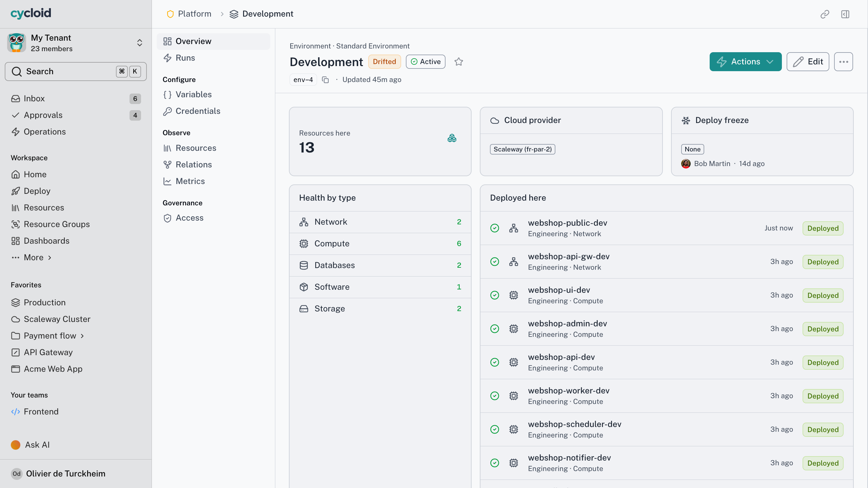Click status check icon for webshop-public-dev
The image size is (868, 488).
coord(495,228)
